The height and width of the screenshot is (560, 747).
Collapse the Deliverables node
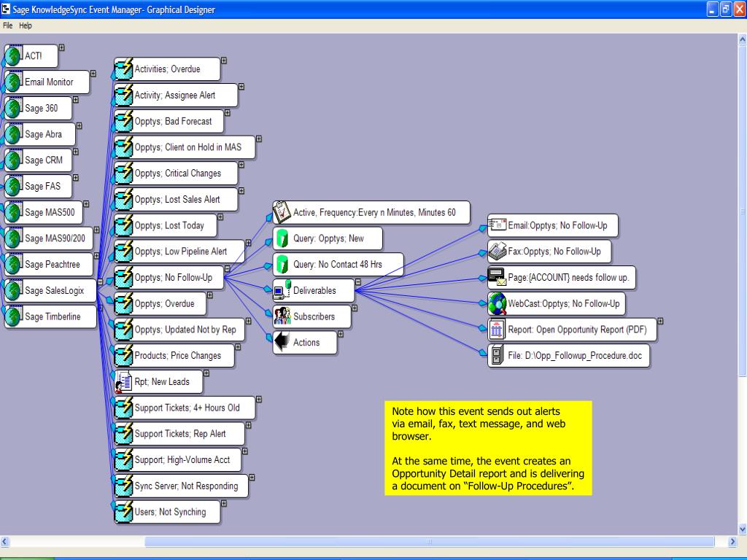click(x=357, y=282)
